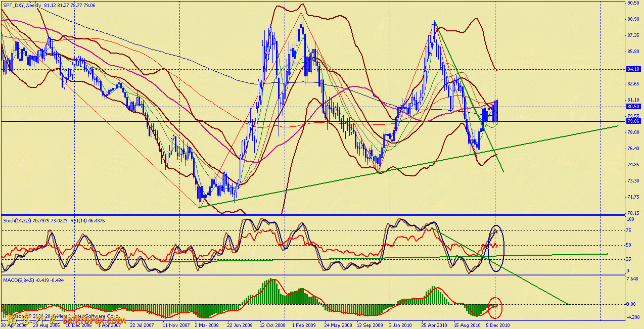
Task: Click the 25 Apr 2010 date label
Action: coord(434,326)
